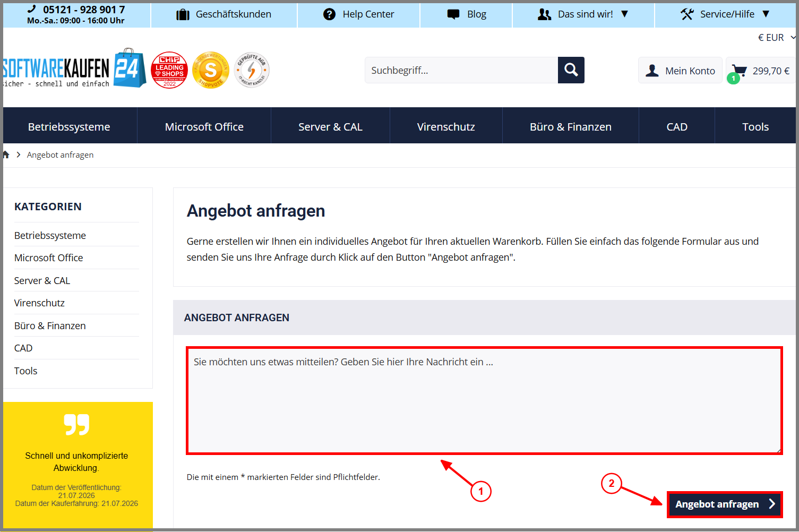The height and width of the screenshot is (532, 799).
Task: Click the people icon beside Das sind wir!
Action: coord(544,14)
